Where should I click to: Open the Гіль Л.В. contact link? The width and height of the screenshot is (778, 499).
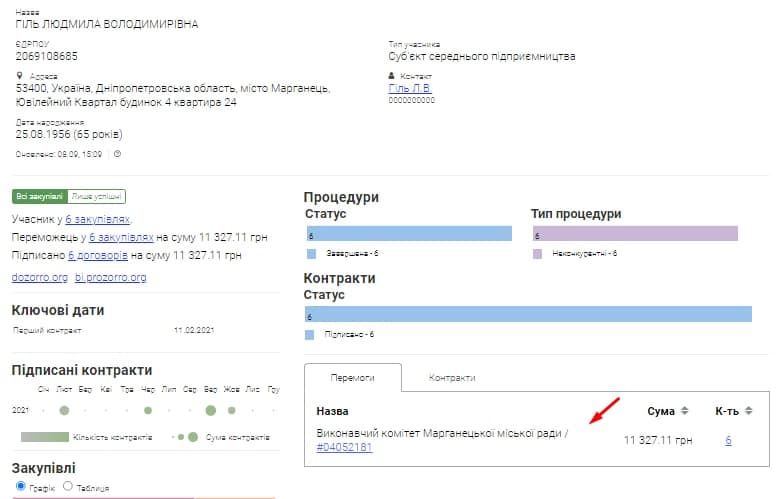(410, 88)
